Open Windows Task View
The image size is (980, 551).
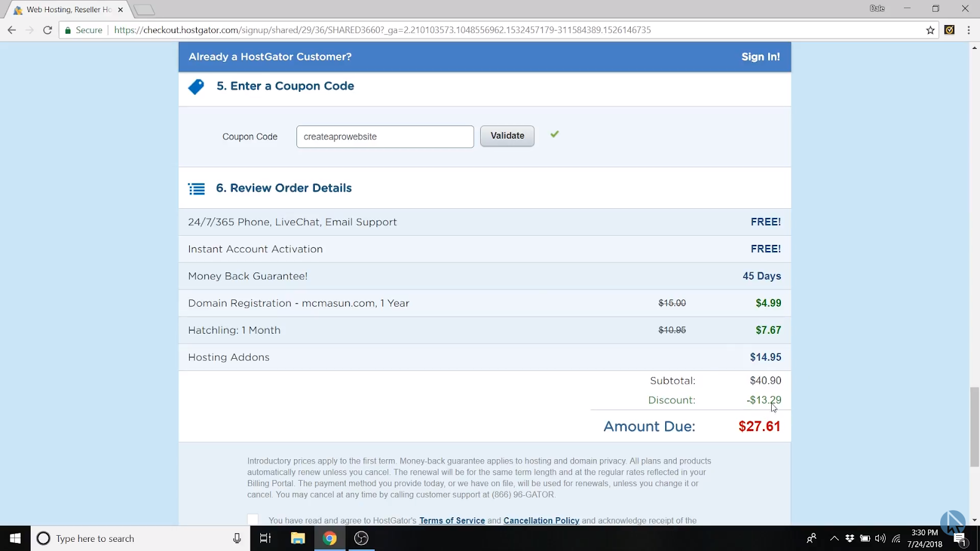(265, 538)
